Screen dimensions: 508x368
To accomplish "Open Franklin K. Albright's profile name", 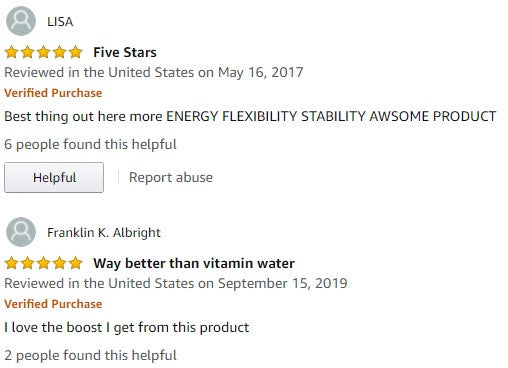I will click(104, 233).
